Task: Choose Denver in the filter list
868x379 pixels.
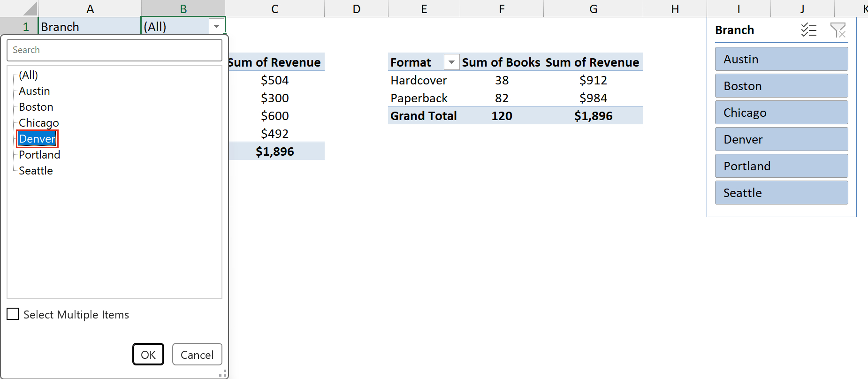Action: point(37,139)
